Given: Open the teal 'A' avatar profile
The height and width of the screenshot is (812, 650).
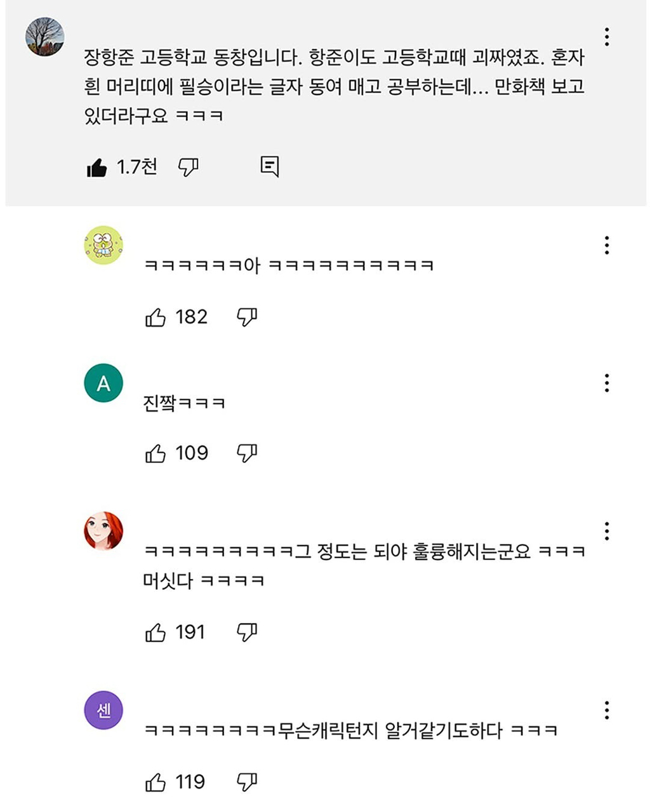Looking at the screenshot, I should [103, 383].
